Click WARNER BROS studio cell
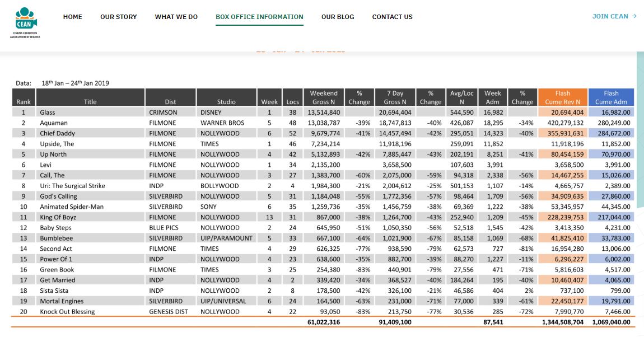The height and width of the screenshot is (337, 644). 222,123
